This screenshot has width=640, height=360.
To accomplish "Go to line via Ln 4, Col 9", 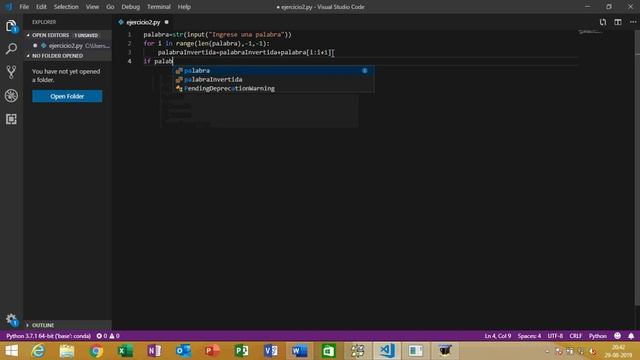I will (x=498, y=336).
